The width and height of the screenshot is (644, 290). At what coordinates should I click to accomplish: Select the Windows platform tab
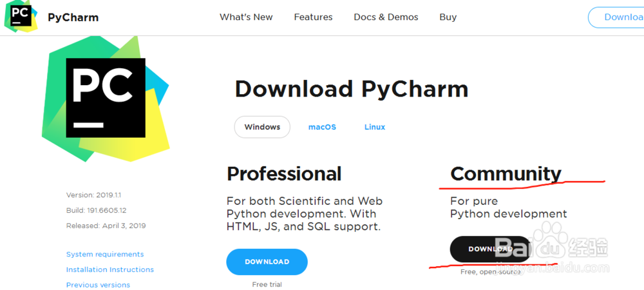click(x=262, y=127)
